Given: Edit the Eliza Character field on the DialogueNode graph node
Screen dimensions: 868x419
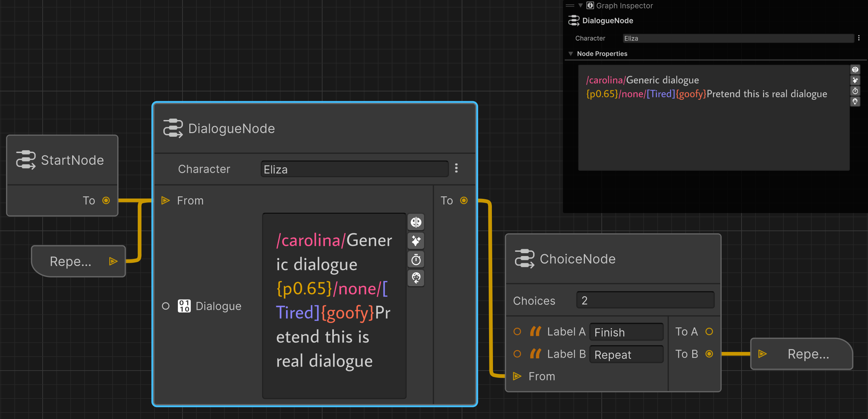Looking at the screenshot, I should pyautogui.click(x=354, y=169).
